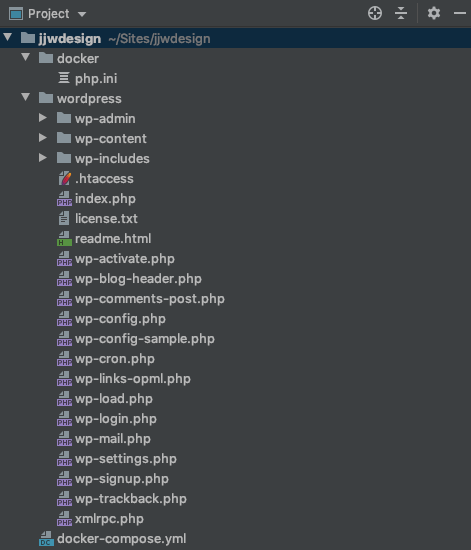Select docker-compose.yml file name
The width and height of the screenshot is (471, 550).
[x=122, y=539]
